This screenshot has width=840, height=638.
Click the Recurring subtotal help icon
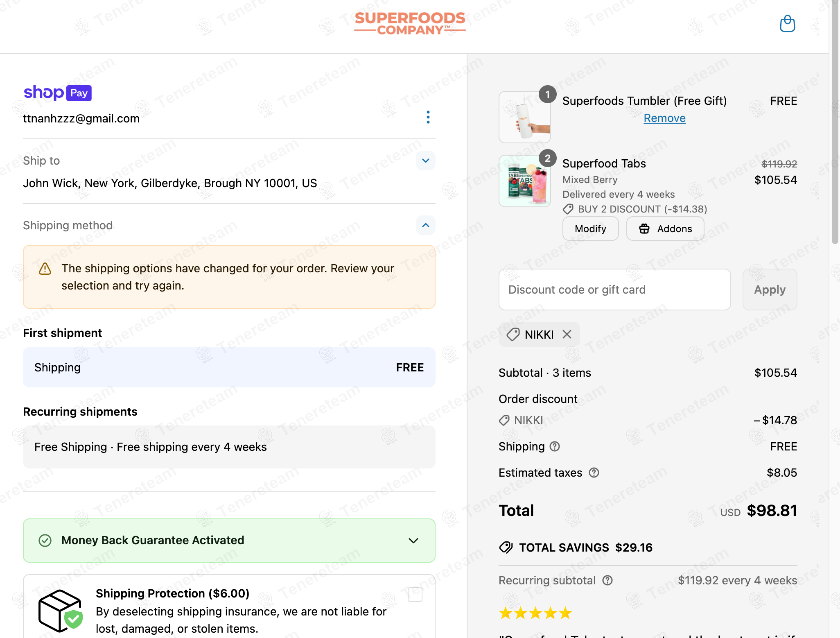(x=607, y=580)
